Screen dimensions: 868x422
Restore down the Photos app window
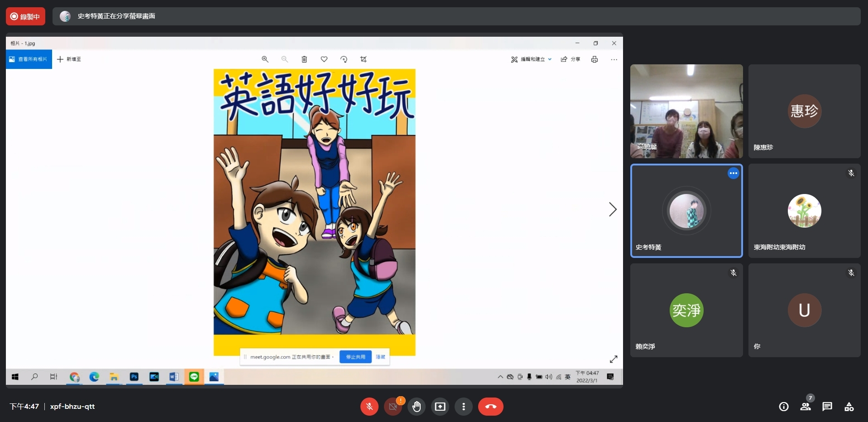(x=596, y=44)
